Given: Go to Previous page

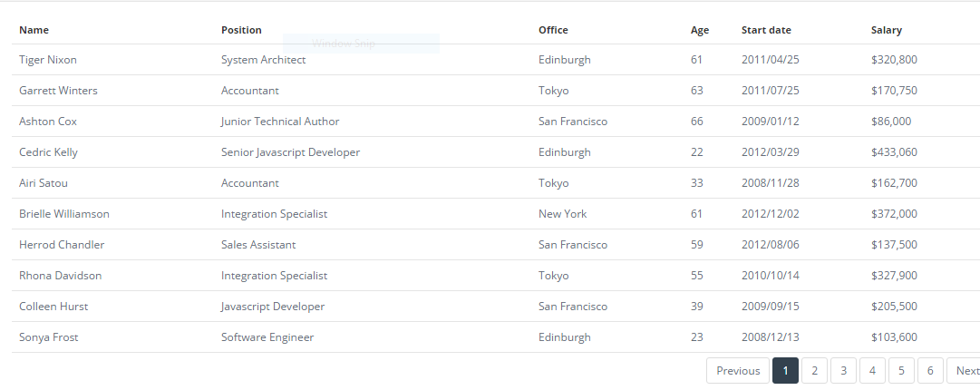Looking at the screenshot, I should coord(738,371).
